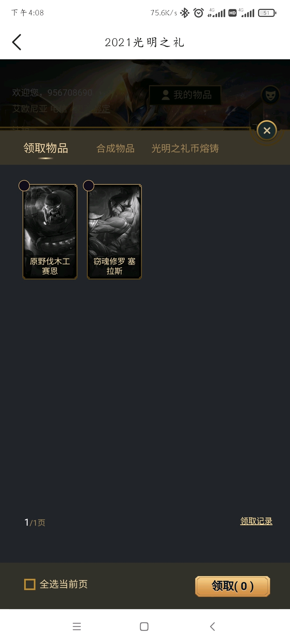
Task: Switch to the 领取物品 tab
Action: [x=46, y=148]
